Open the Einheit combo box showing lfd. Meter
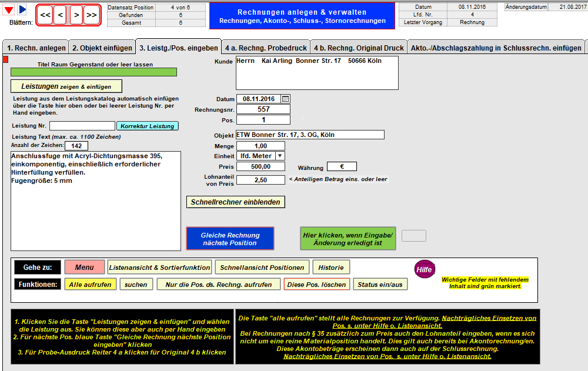588x371 pixels. click(260, 156)
